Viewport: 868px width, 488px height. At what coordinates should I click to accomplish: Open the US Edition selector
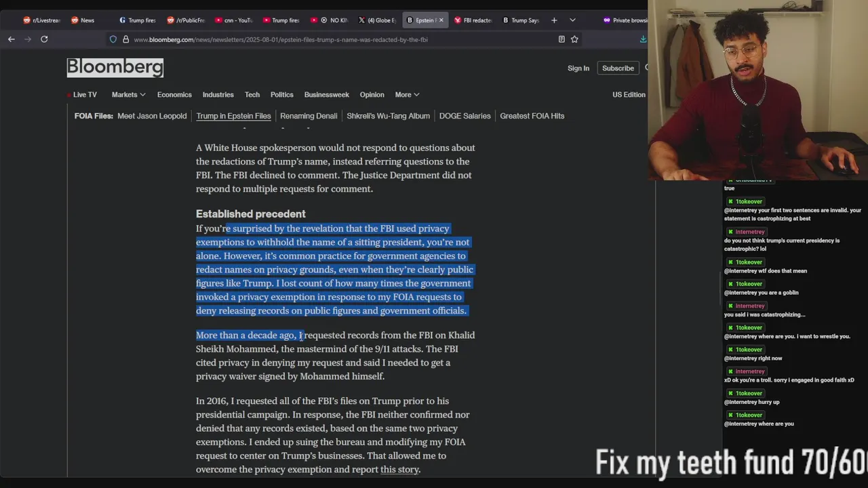pos(629,95)
